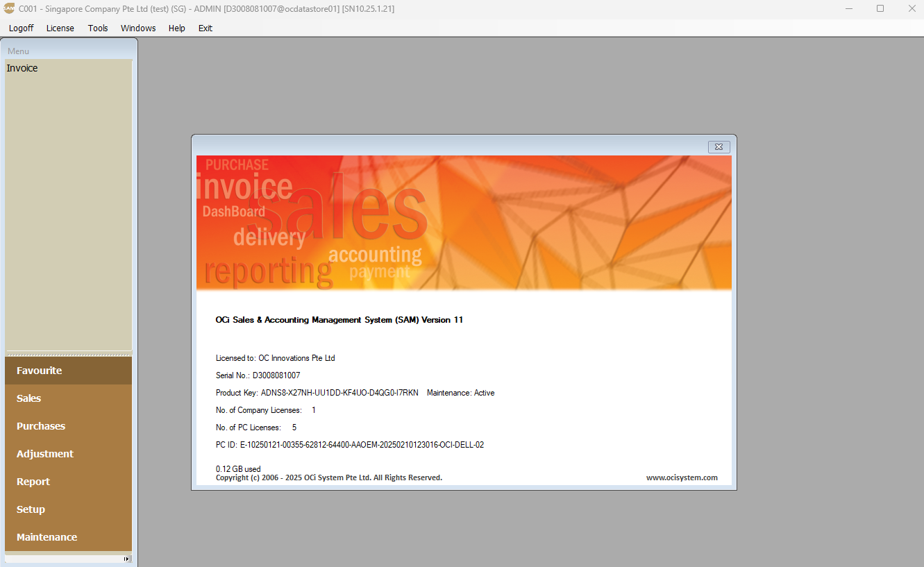Close the SAM application window

point(912,8)
